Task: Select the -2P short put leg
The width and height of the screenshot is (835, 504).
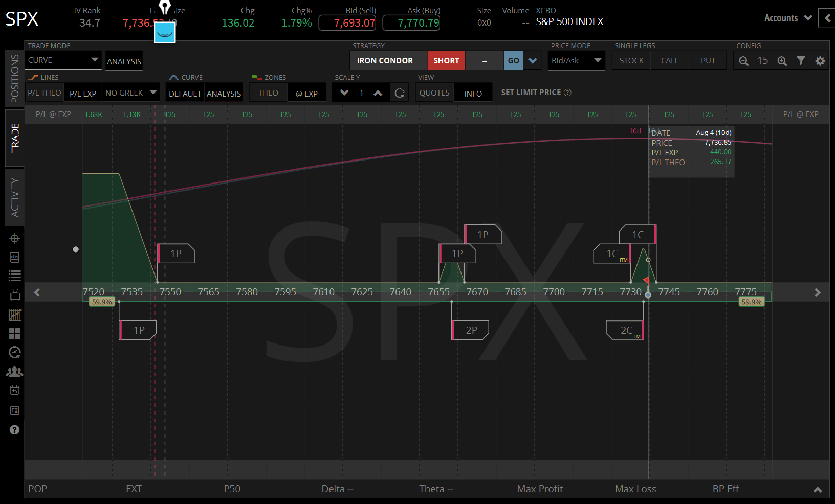Action: point(470,330)
